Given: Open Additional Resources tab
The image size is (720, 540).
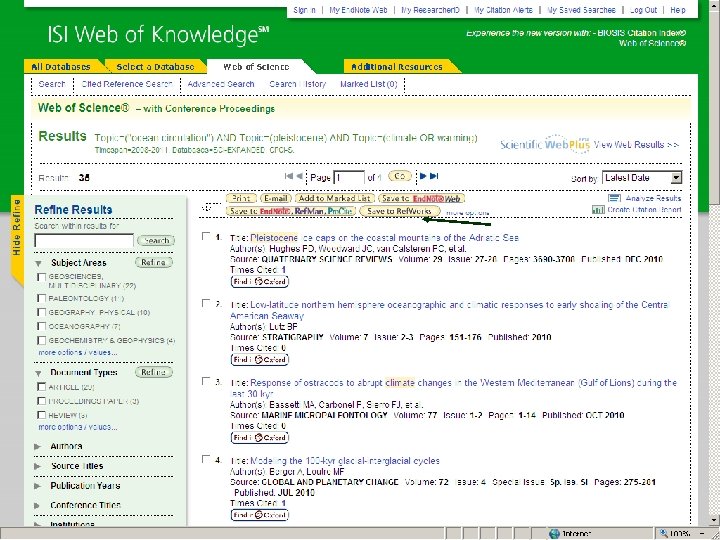Looking at the screenshot, I should coord(397,67).
